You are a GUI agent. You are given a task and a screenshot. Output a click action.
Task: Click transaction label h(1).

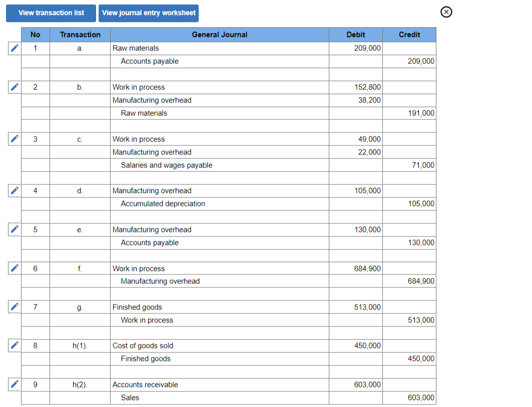click(80, 345)
